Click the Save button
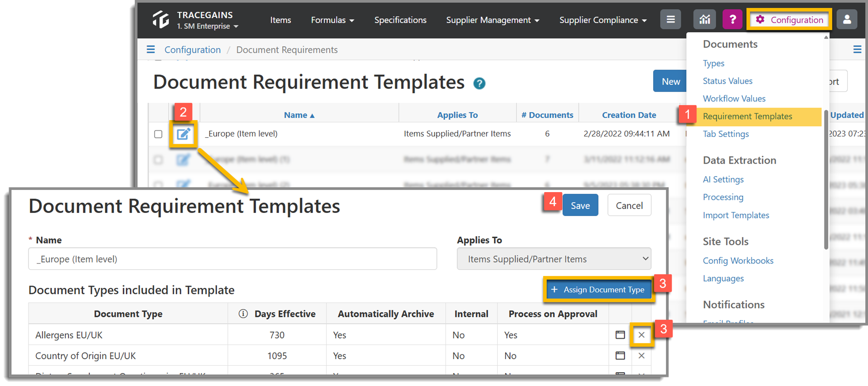 (580, 205)
